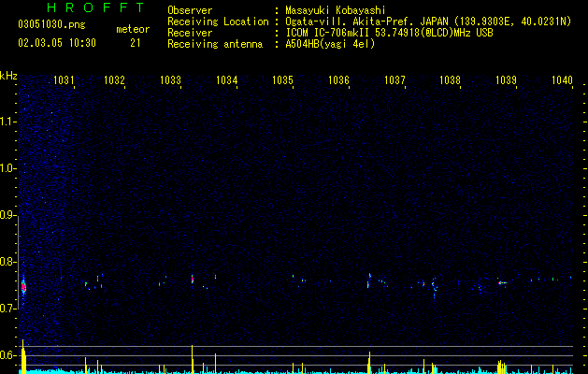
Task: Select the filename 03051030.png
Action: 51,24
